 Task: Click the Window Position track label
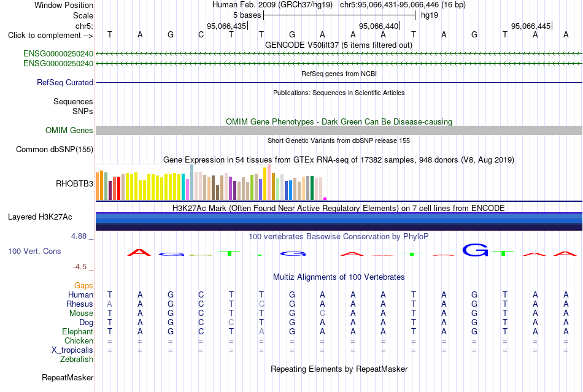tap(64, 5)
